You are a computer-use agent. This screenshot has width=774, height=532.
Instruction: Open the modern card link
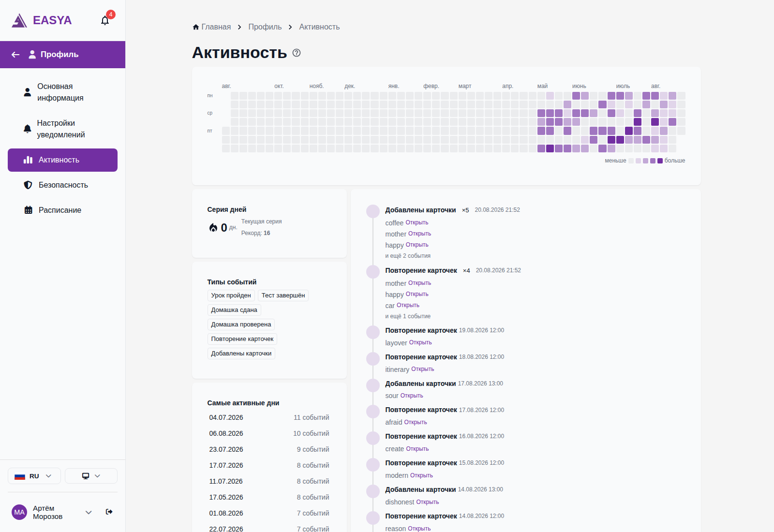421,475
